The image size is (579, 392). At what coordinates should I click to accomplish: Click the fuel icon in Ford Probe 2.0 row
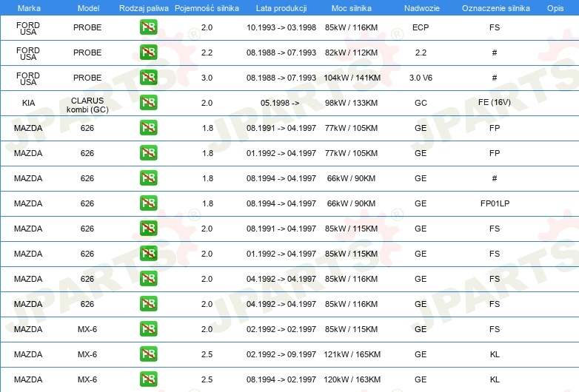click(x=148, y=27)
